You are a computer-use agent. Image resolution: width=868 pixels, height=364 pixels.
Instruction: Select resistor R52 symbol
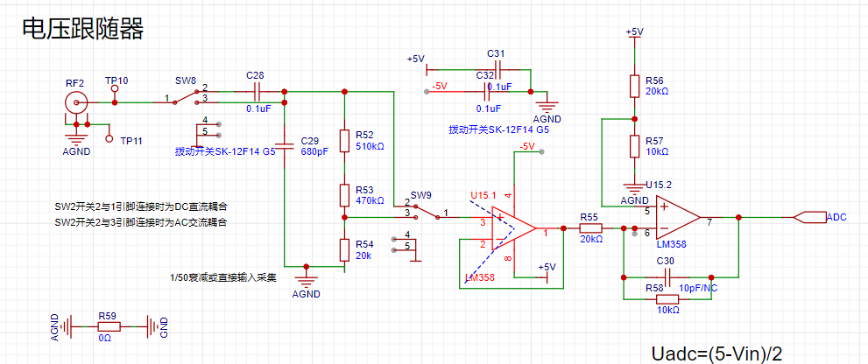point(344,142)
